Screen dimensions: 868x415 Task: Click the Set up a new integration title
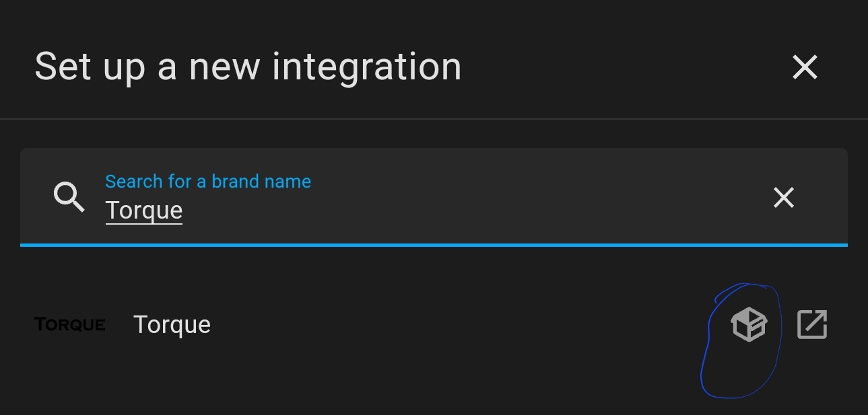click(x=248, y=66)
